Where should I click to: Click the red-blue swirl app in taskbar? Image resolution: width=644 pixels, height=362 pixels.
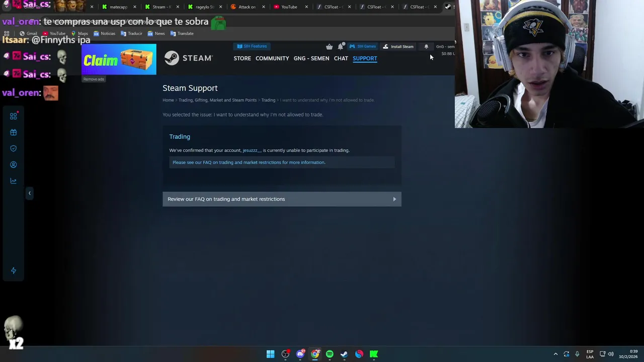pos(359,354)
